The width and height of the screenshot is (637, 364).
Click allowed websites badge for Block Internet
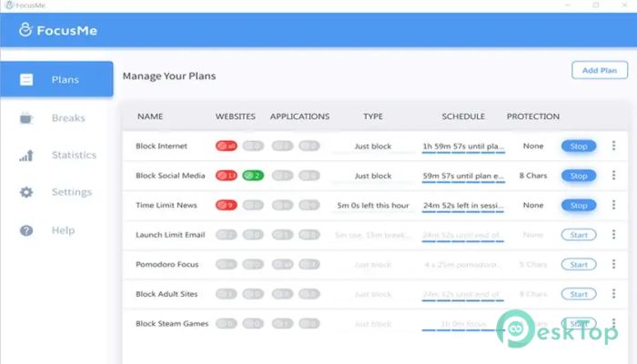pos(253,146)
